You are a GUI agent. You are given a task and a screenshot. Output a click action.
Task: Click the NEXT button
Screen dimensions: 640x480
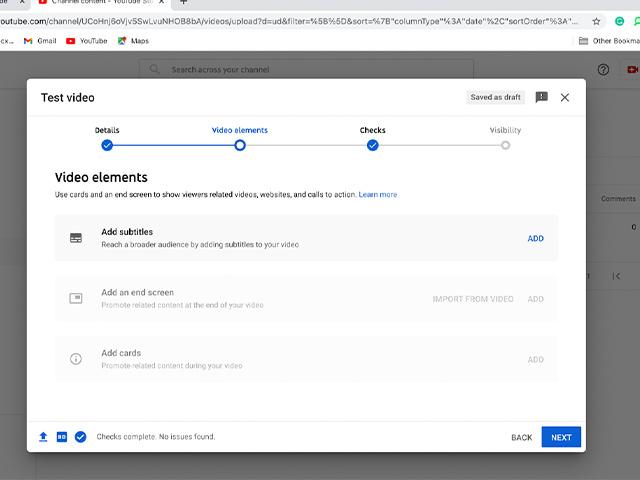coord(561,437)
